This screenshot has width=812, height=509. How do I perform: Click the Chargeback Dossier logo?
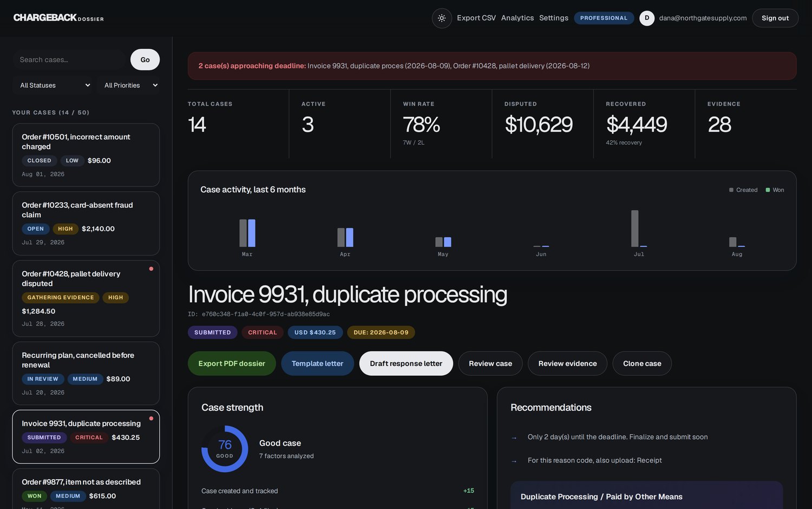(x=58, y=18)
